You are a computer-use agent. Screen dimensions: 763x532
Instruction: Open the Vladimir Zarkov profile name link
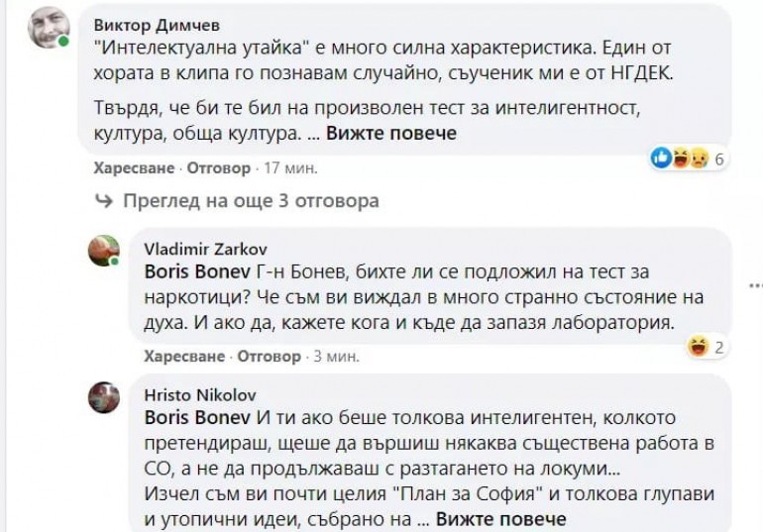pyautogui.click(x=206, y=249)
